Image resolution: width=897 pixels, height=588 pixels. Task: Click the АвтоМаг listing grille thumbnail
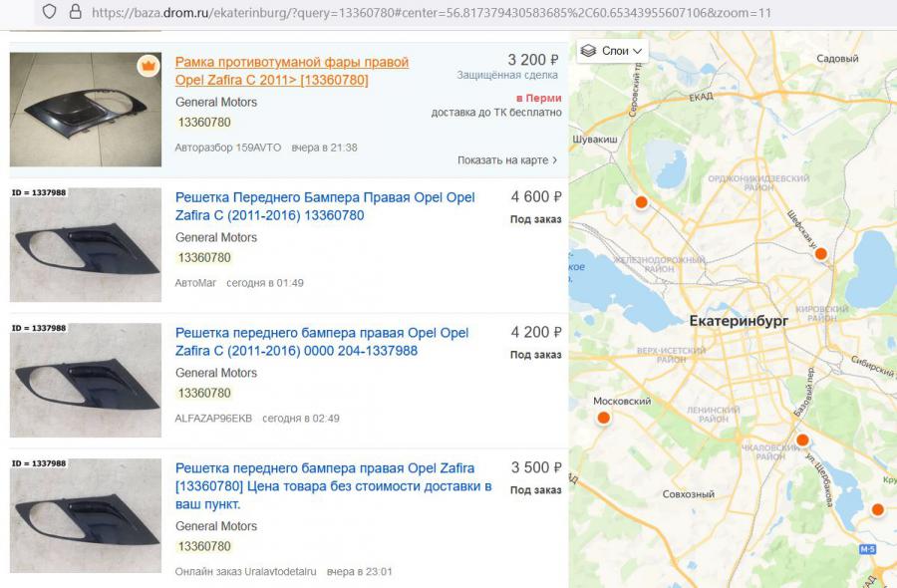click(x=86, y=244)
